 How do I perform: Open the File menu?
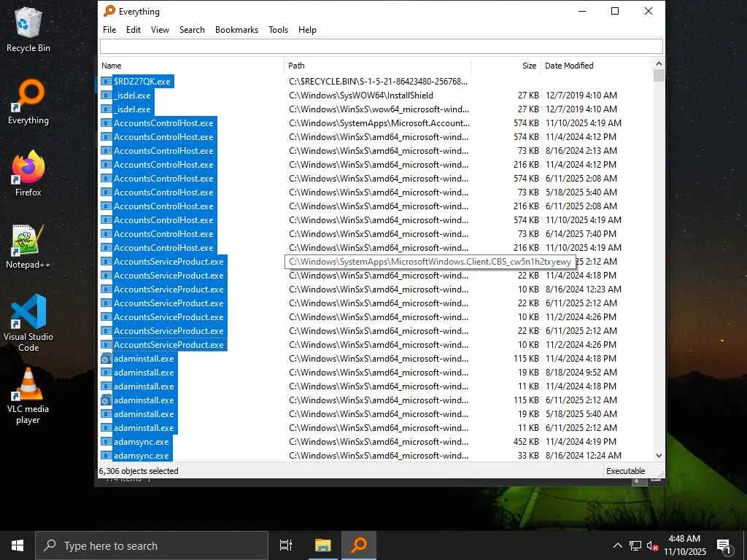pyautogui.click(x=109, y=29)
